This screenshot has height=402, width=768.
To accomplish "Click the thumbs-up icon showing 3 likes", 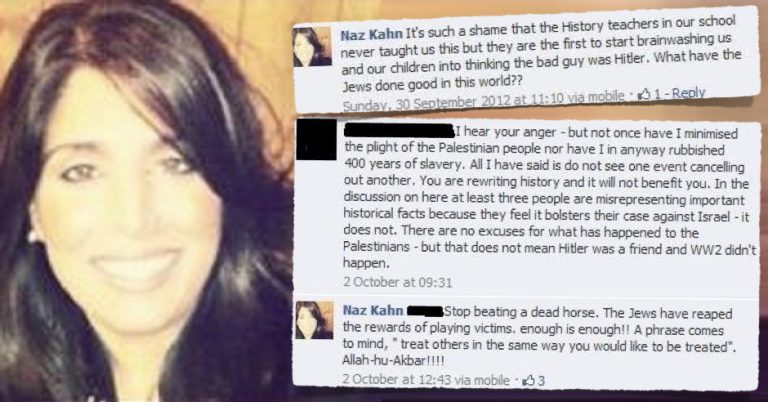I will 528,380.
